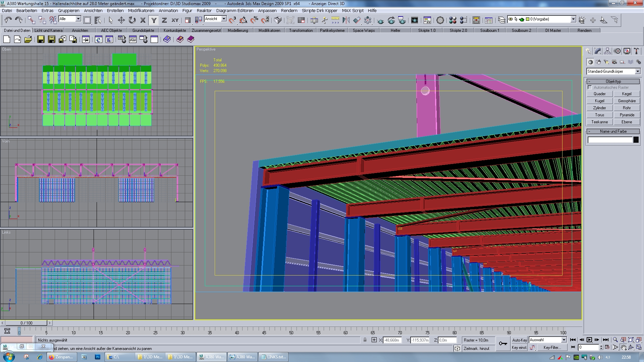
Task: Click the Mirror tool icon
Action: coord(346,20)
